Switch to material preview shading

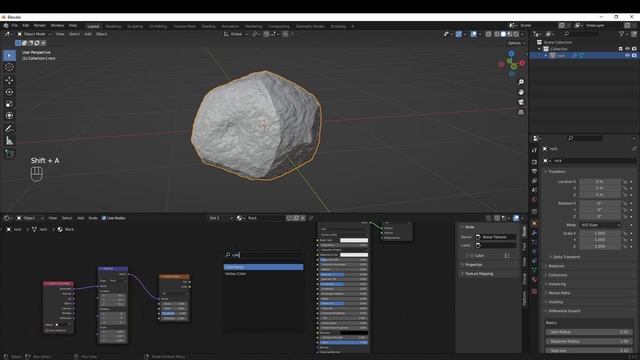pos(509,34)
